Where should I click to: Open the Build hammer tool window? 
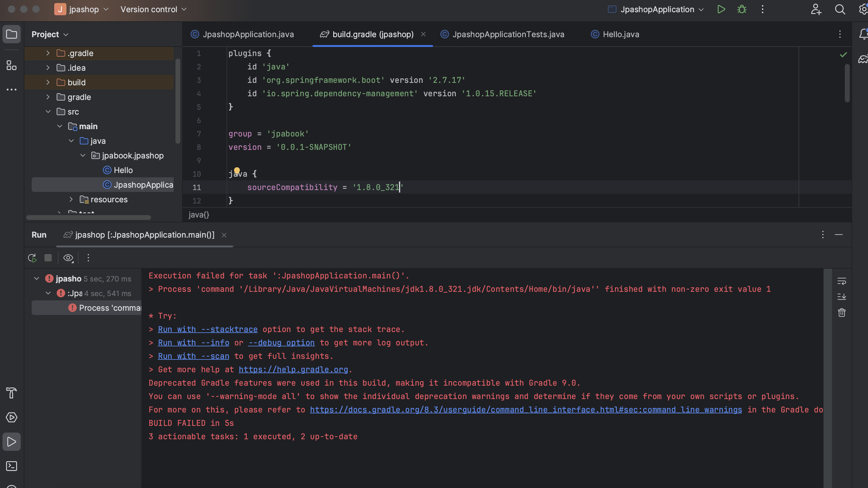pos(12,393)
